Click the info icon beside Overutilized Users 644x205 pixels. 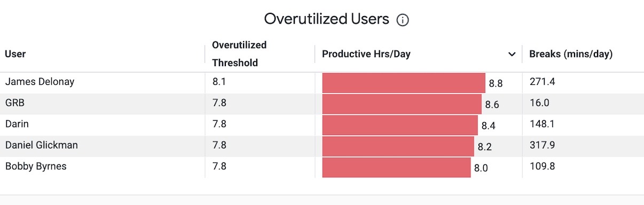coord(403,20)
